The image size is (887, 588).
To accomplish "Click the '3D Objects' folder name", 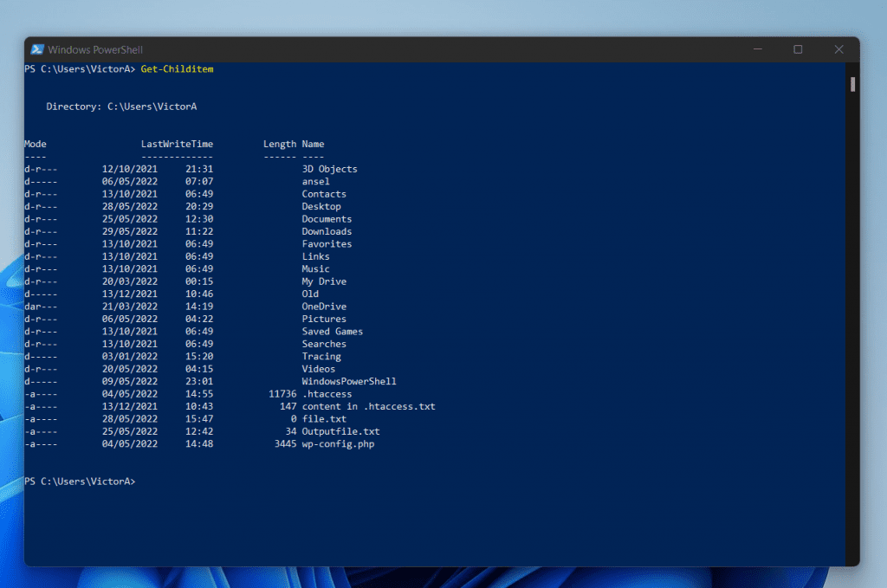I will 330,169.
